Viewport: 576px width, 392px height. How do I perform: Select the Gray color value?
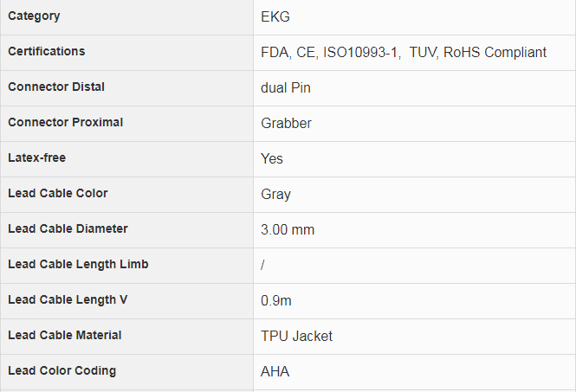point(275,194)
